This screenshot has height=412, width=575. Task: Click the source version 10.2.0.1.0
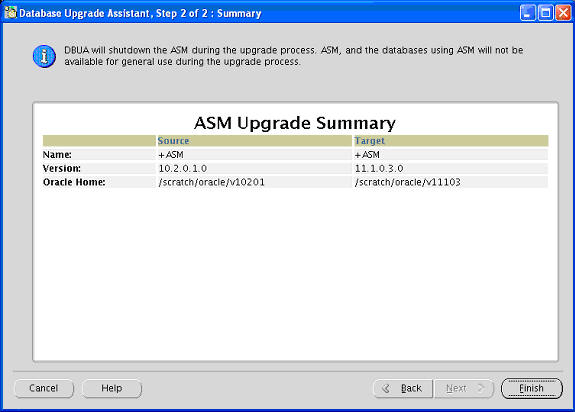(x=183, y=168)
